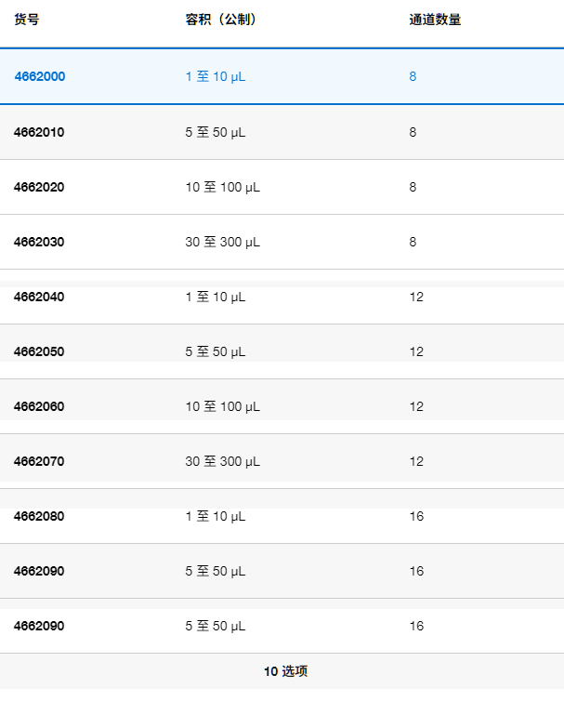This screenshot has width=564, height=728.
Task: Open product 4662030
Action: click(x=39, y=242)
